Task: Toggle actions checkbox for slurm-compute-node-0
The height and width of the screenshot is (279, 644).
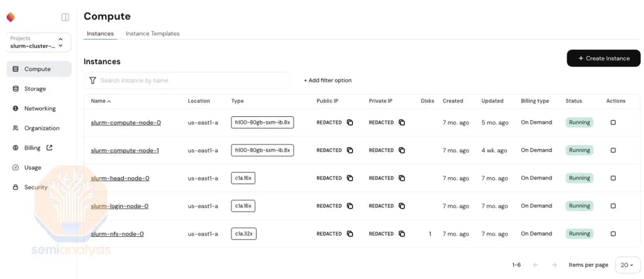Action: pos(613,123)
